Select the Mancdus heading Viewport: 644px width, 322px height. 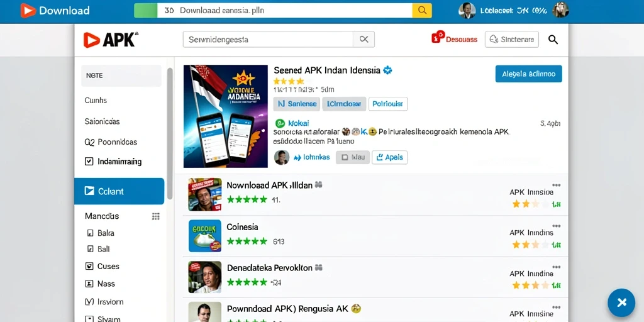pyautogui.click(x=102, y=216)
